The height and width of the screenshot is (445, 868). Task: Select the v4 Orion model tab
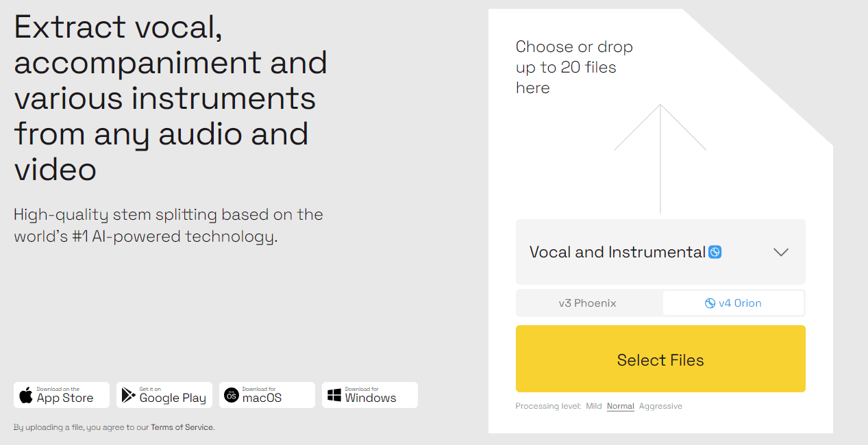click(x=733, y=303)
